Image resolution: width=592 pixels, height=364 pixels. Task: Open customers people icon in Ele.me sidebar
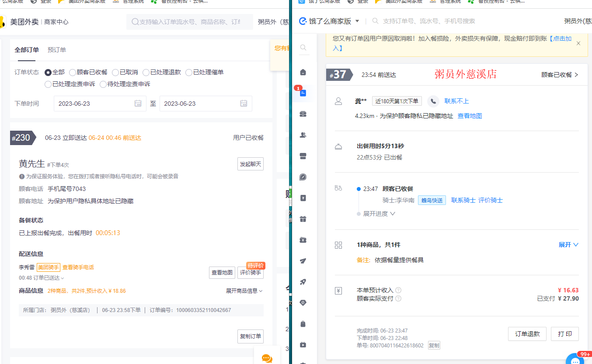coord(303,135)
